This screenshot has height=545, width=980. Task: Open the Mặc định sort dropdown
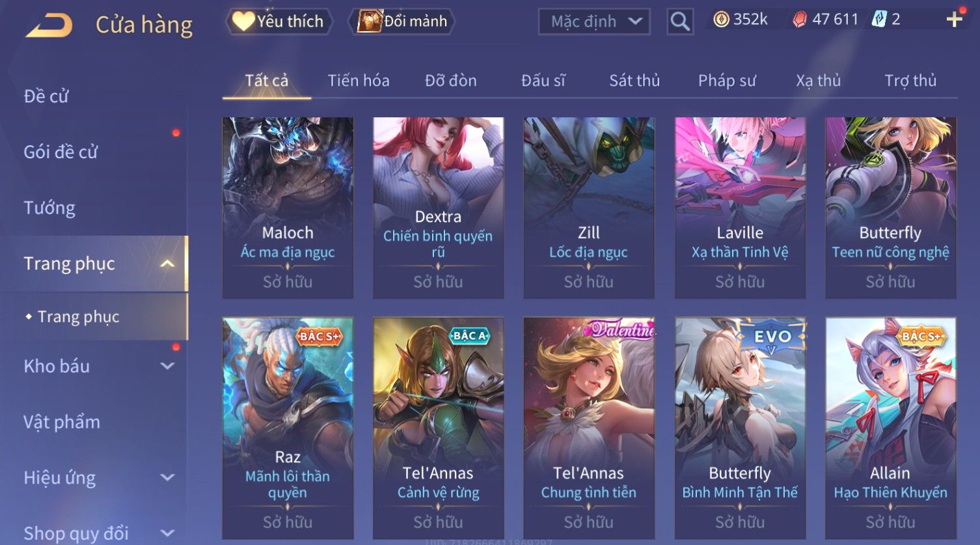(594, 21)
